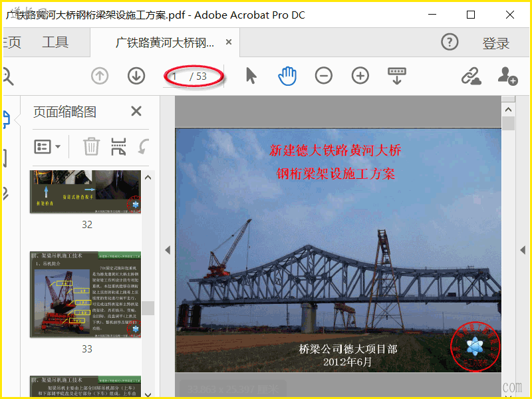
Task: Click the page number label 33
Action: click(x=87, y=349)
